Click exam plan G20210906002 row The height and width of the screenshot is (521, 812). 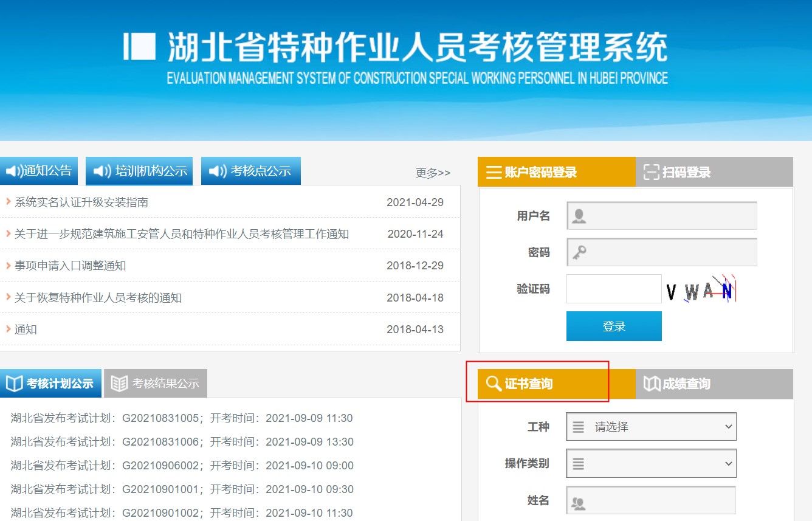click(182, 466)
